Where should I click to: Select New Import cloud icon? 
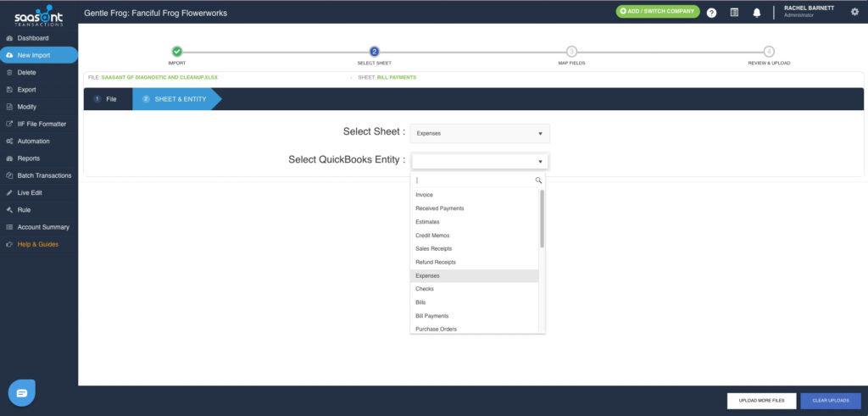pos(8,55)
